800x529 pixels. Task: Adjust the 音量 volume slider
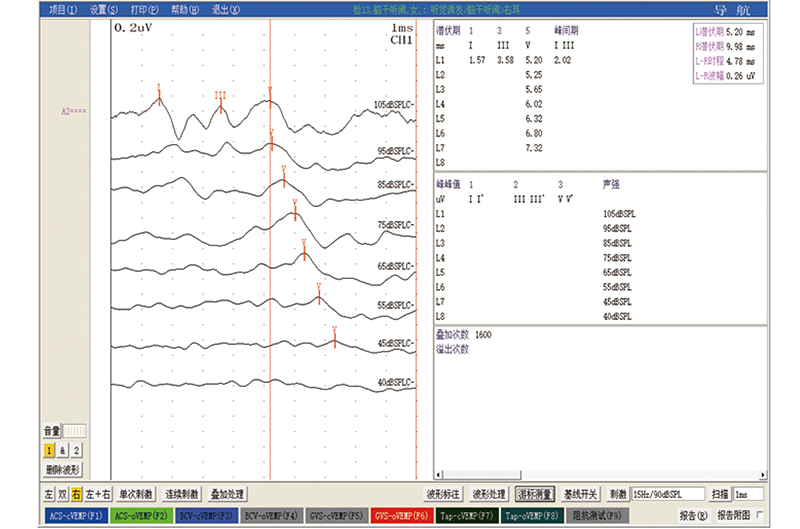[75, 431]
